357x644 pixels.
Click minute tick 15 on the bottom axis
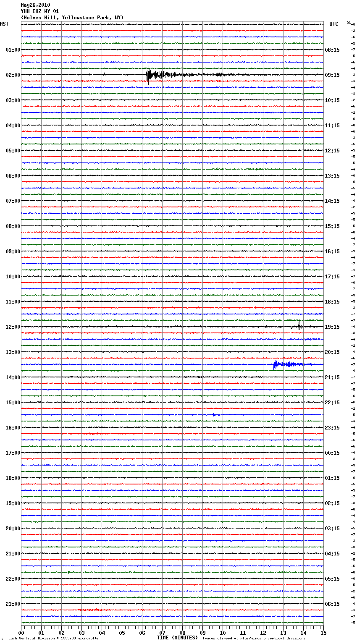(x=323, y=632)
